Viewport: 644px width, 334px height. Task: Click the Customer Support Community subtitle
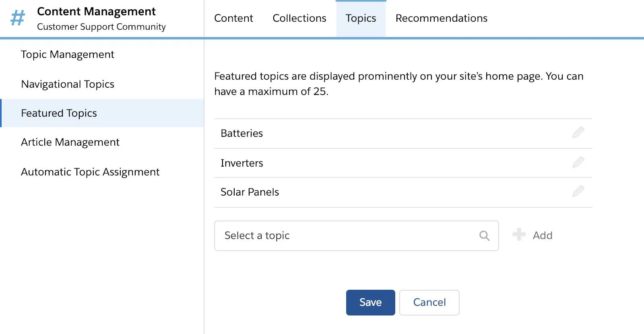tap(101, 27)
